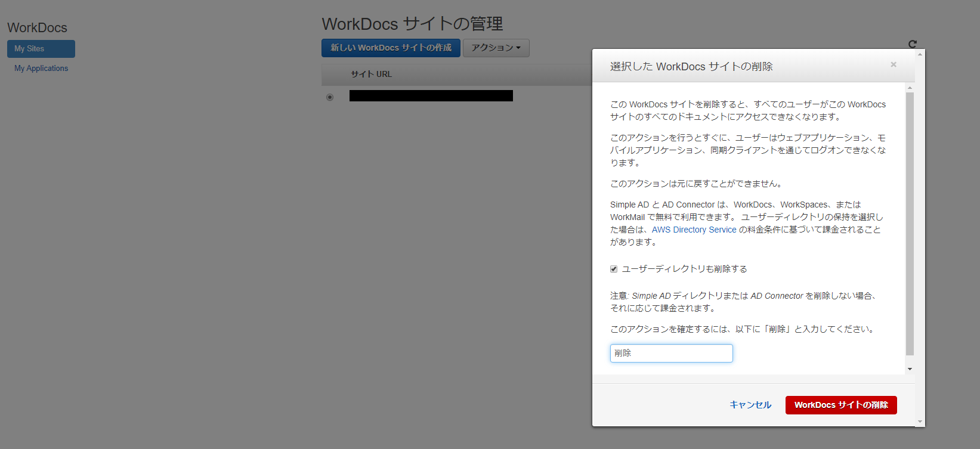Click outer dialog scrollbar down arrow

(920, 422)
